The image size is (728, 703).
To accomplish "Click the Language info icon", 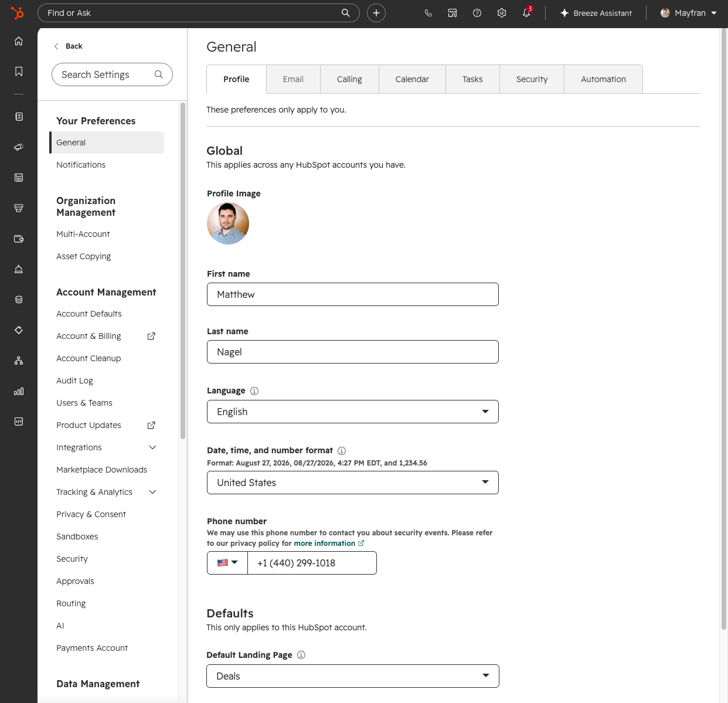I will click(254, 391).
